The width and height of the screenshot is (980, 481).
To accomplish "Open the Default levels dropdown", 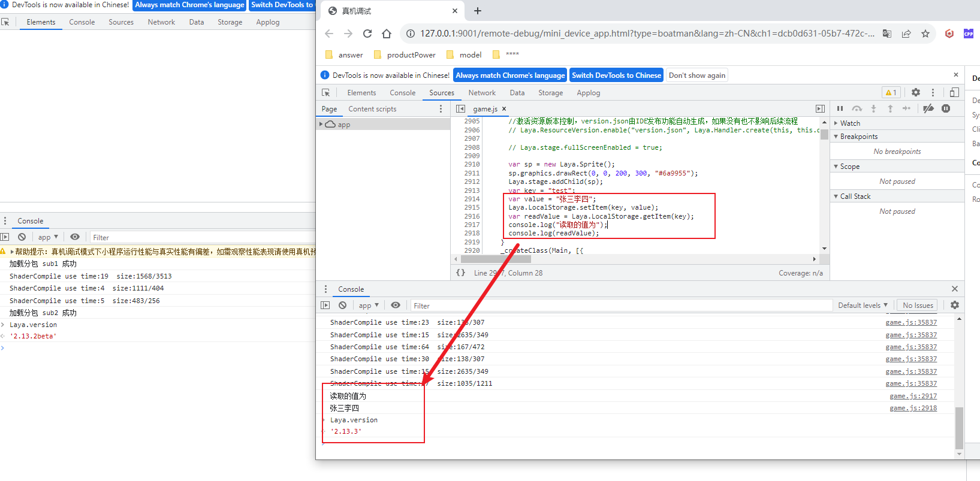I will coord(863,305).
